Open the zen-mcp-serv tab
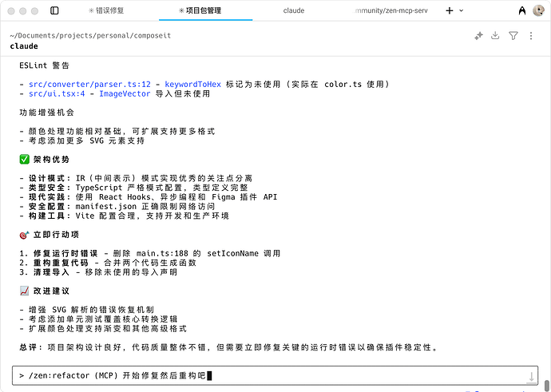Image resolution: width=551 pixels, height=392 pixels. pos(390,10)
